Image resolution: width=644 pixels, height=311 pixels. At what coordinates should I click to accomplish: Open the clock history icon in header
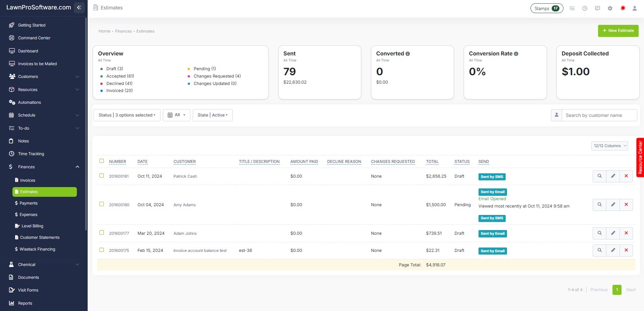pos(585,8)
